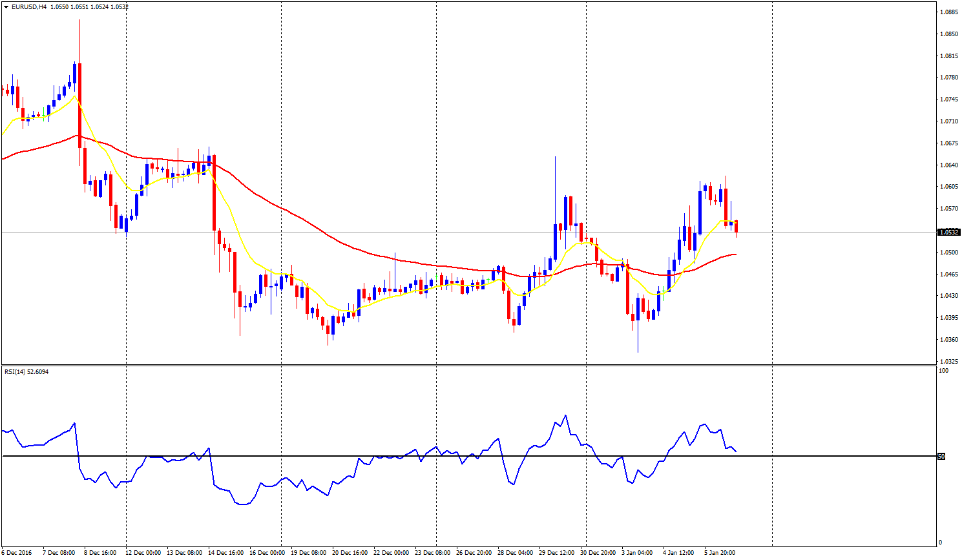The height and width of the screenshot is (560, 962).
Task: Select price scale value 1.0640
Action: coord(949,165)
